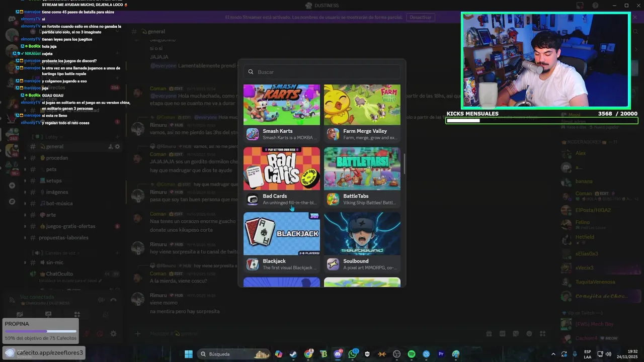Open the Farm Merge Valley app icon
The image size is (644, 362).
tap(333, 134)
